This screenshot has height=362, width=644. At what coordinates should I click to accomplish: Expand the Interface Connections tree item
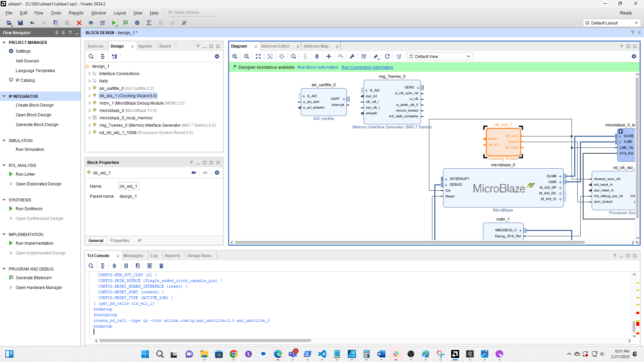pyautogui.click(x=90, y=73)
